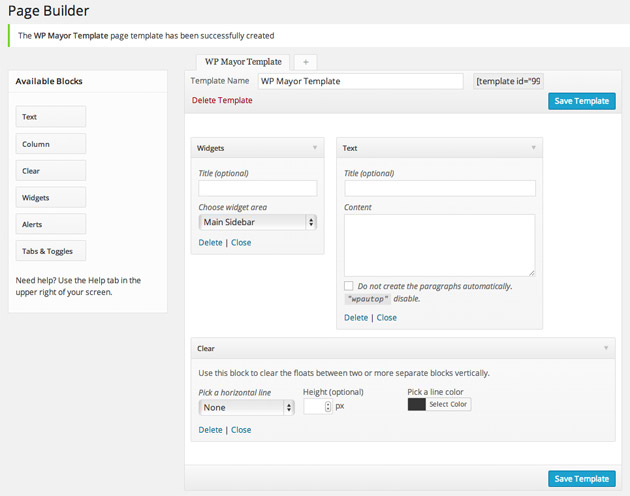Click the Text block header title
This screenshot has height=496, width=630.
tap(350, 148)
